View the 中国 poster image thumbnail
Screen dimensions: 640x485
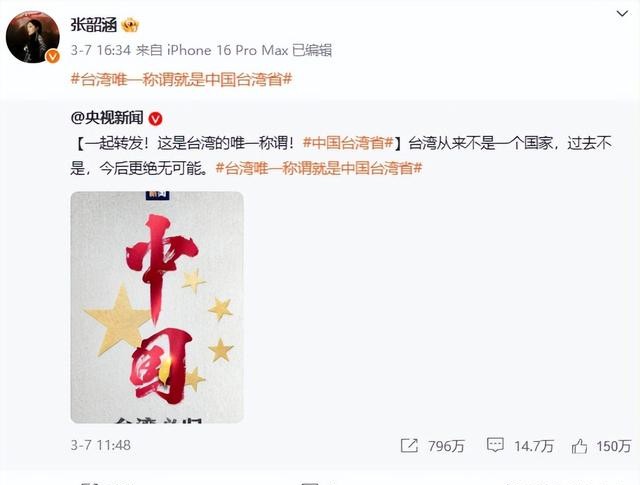pyautogui.click(x=157, y=307)
